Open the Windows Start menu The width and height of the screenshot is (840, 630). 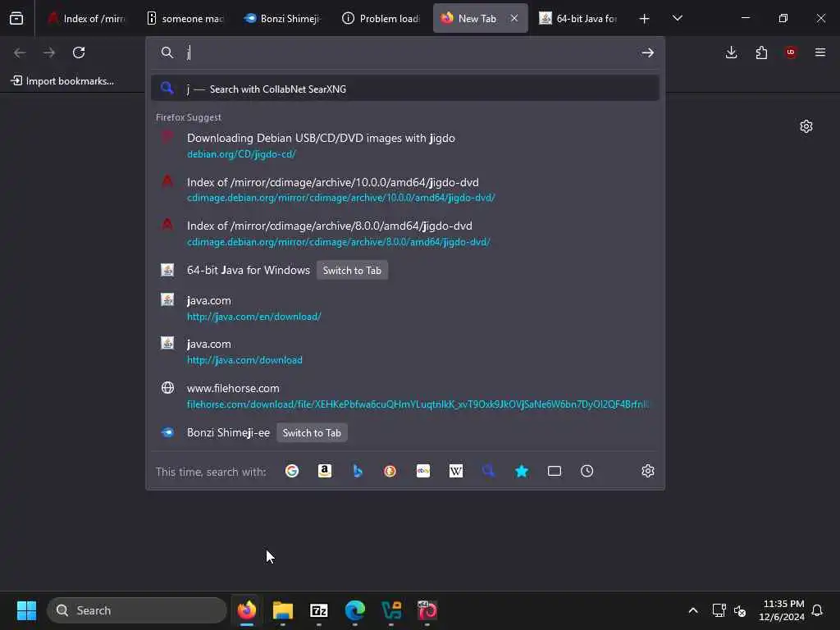pos(26,610)
